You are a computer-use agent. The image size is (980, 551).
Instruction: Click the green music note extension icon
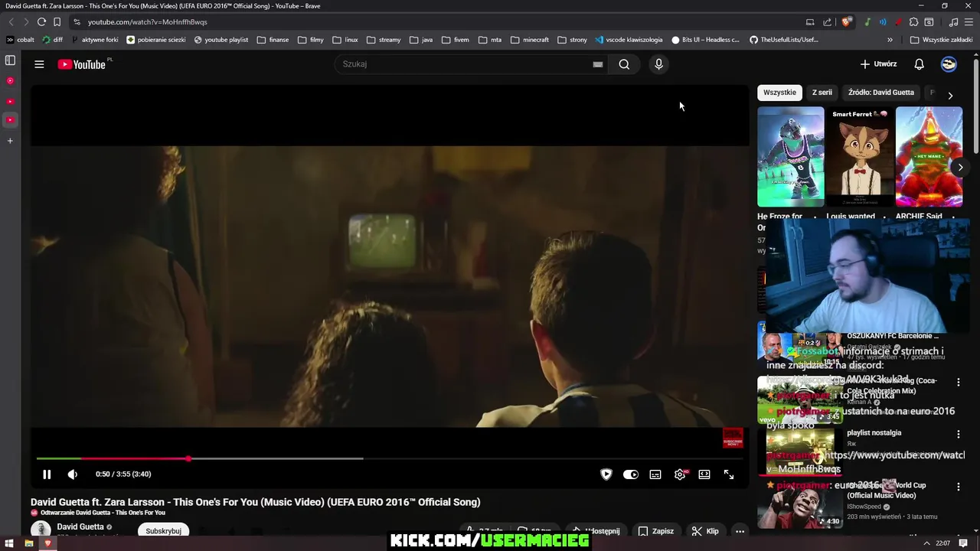tap(867, 22)
